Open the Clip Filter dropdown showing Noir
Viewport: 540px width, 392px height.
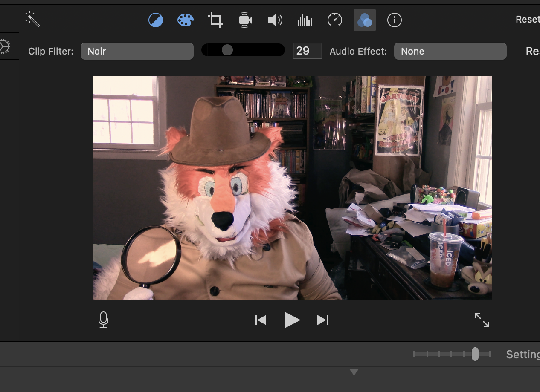point(137,51)
